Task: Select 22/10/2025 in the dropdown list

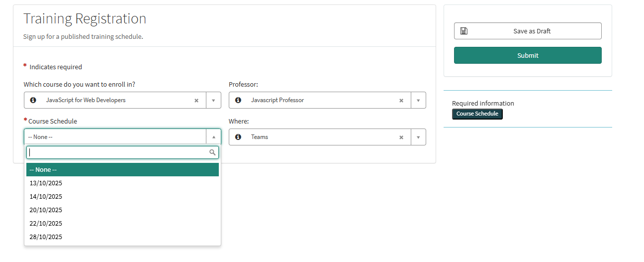Action: (46, 224)
